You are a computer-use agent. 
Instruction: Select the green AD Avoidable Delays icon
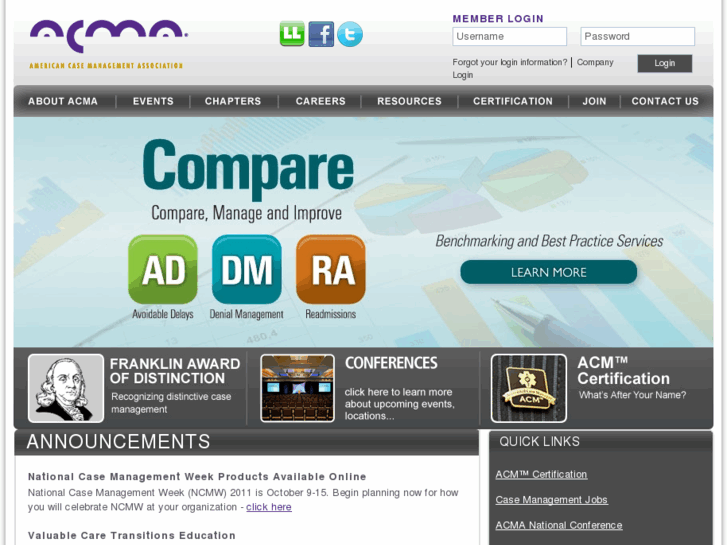tap(163, 269)
